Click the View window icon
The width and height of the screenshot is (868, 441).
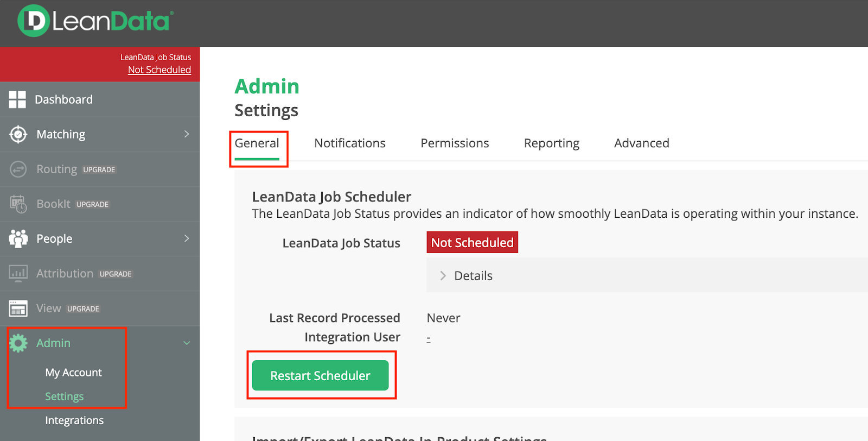point(18,308)
